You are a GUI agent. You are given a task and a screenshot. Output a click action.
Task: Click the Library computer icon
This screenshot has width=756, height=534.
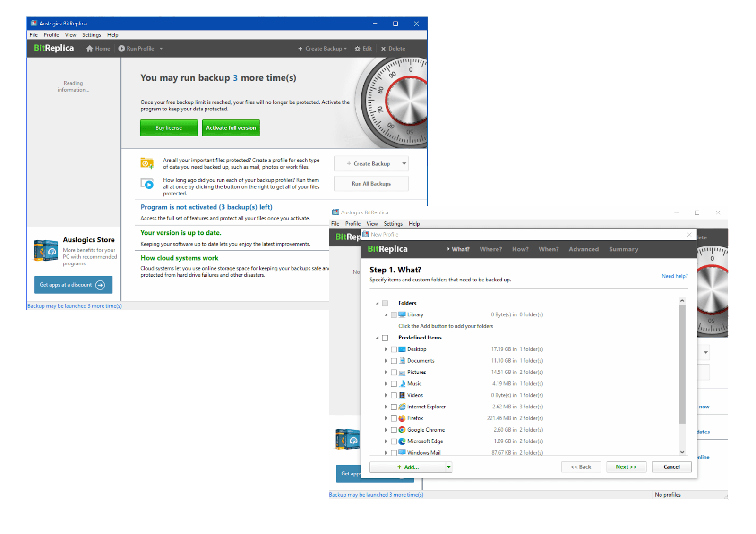tap(402, 314)
